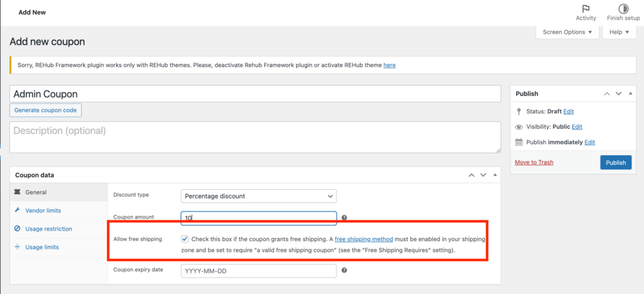Click the Coupon amount input field
644x294 pixels.
click(258, 218)
